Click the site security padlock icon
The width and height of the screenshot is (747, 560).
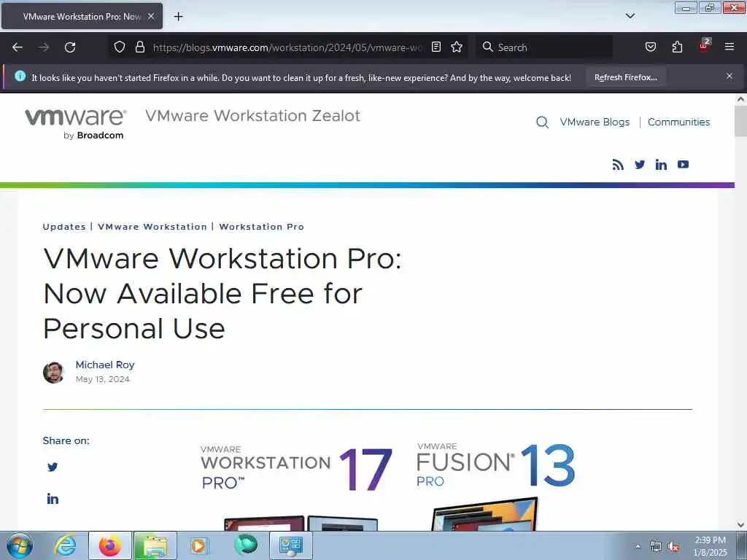(139, 47)
